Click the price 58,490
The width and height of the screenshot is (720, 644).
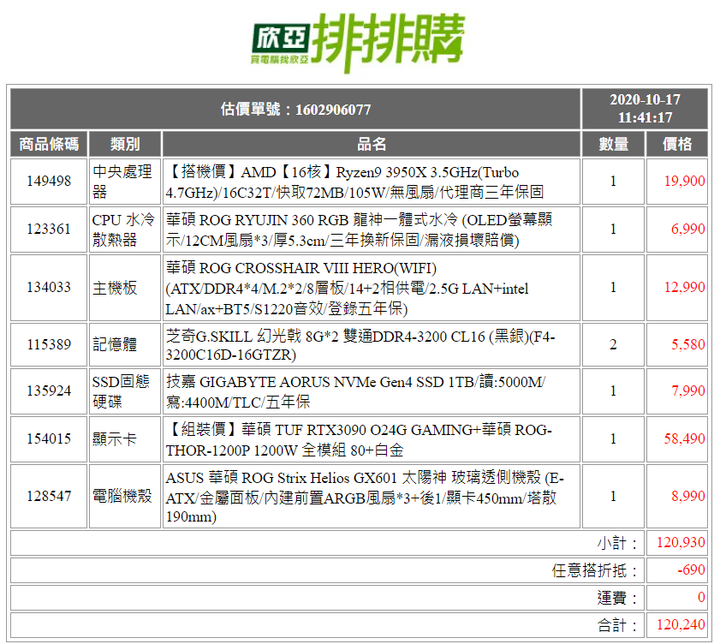point(684,439)
